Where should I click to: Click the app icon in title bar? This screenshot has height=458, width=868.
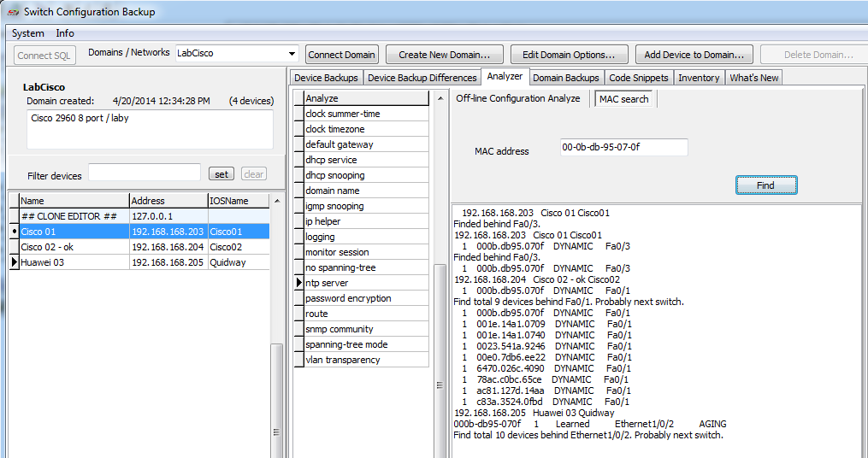pyautogui.click(x=13, y=12)
